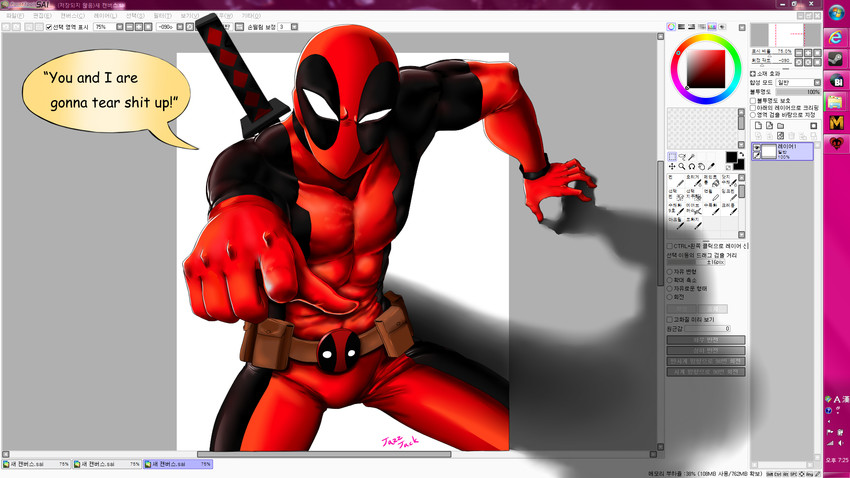Toggle the selection area display checkbox
This screenshot has height=478, width=850.
click(x=49, y=27)
